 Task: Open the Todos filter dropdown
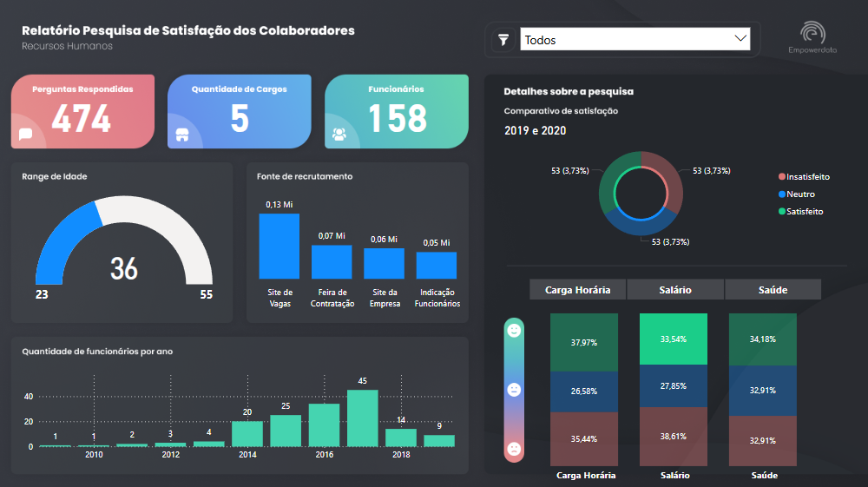tap(625, 40)
